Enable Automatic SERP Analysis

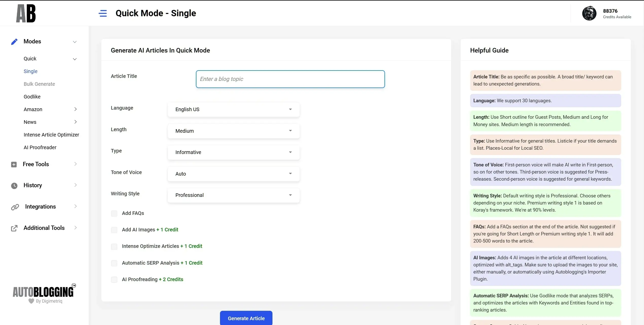[x=114, y=263]
